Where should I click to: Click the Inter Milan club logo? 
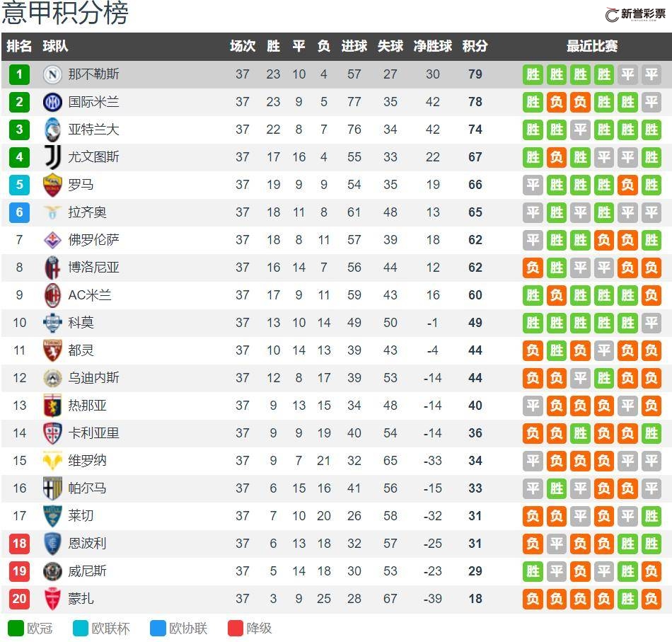[x=52, y=102]
